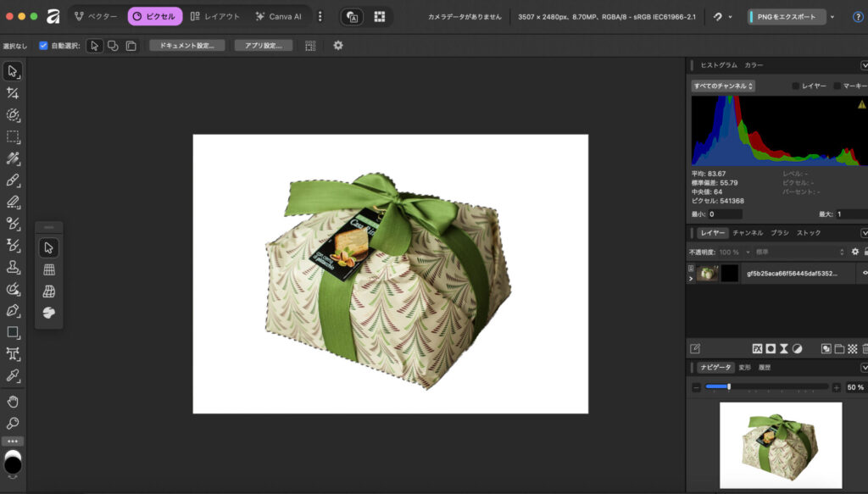Click the ドキュメント設定... button

point(187,46)
